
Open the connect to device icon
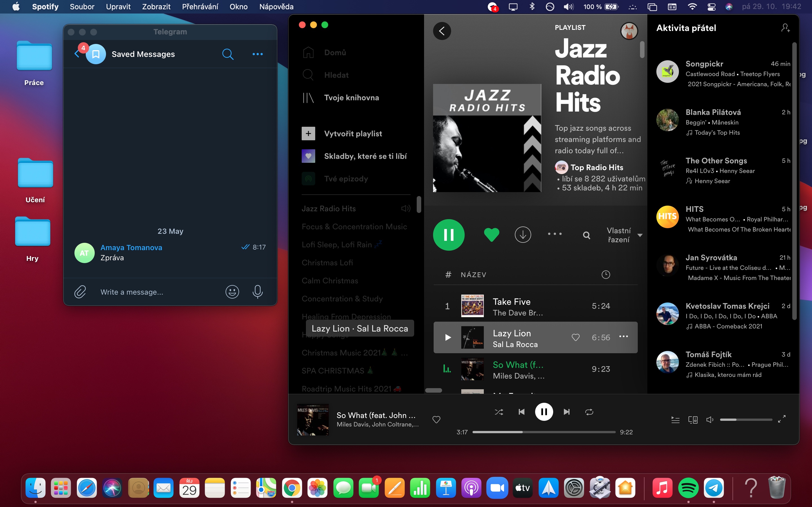tap(692, 419)
